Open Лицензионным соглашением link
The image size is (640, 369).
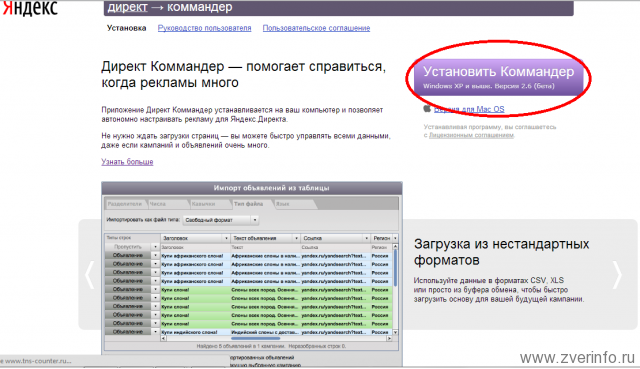pos(471,135)
